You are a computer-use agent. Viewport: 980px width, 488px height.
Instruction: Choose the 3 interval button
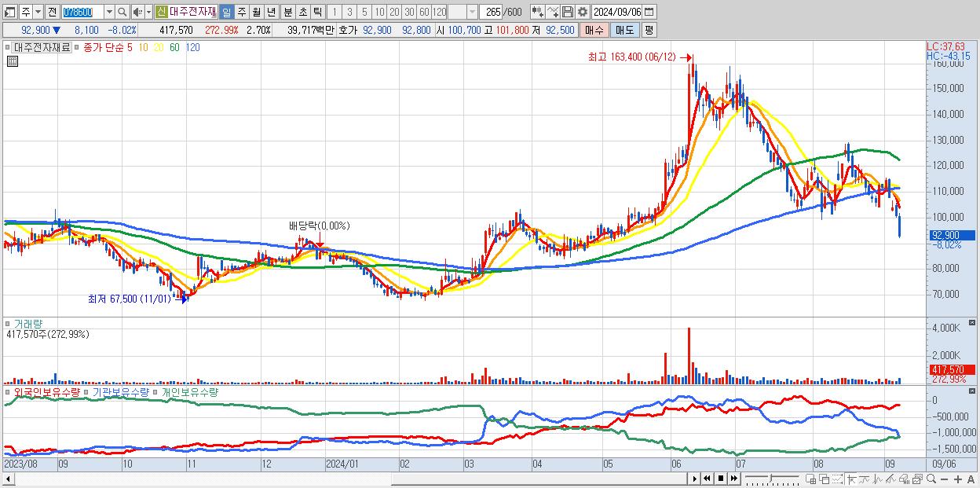pyautogui.click(x=349, y=13)
